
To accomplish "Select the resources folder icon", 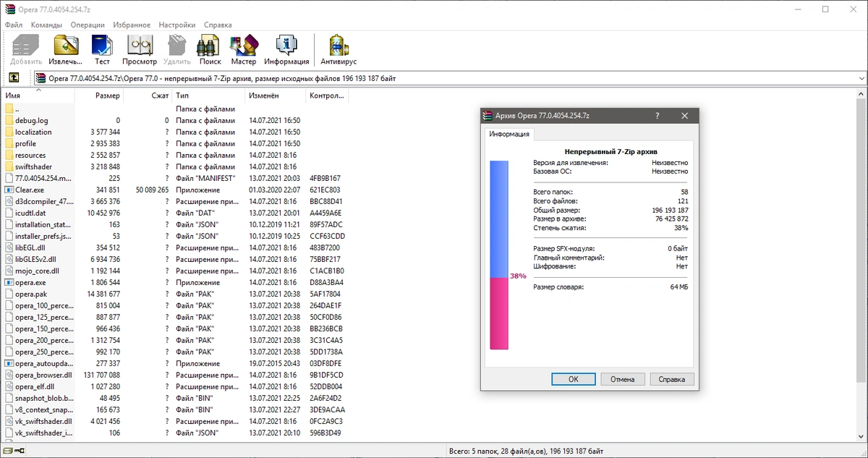I will coord(9,155).
